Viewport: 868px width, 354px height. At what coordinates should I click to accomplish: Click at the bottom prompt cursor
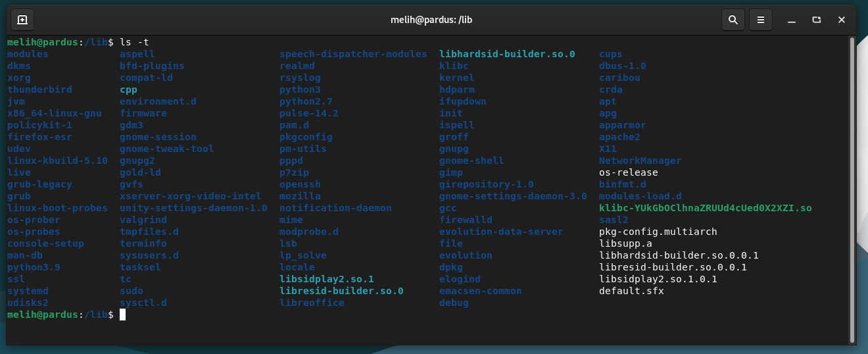click(x=122, y=315)
